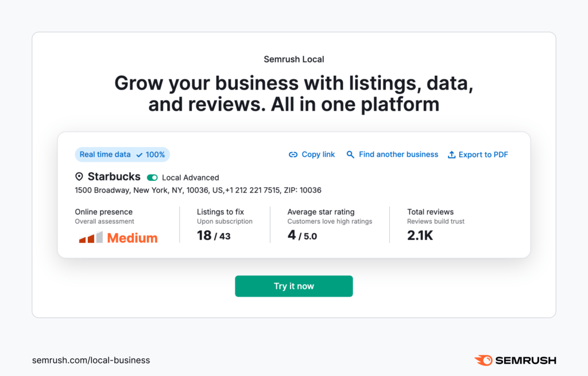Click the Copy link text
The width and height of the screenshot is (588, 376).
click(318, 154)
